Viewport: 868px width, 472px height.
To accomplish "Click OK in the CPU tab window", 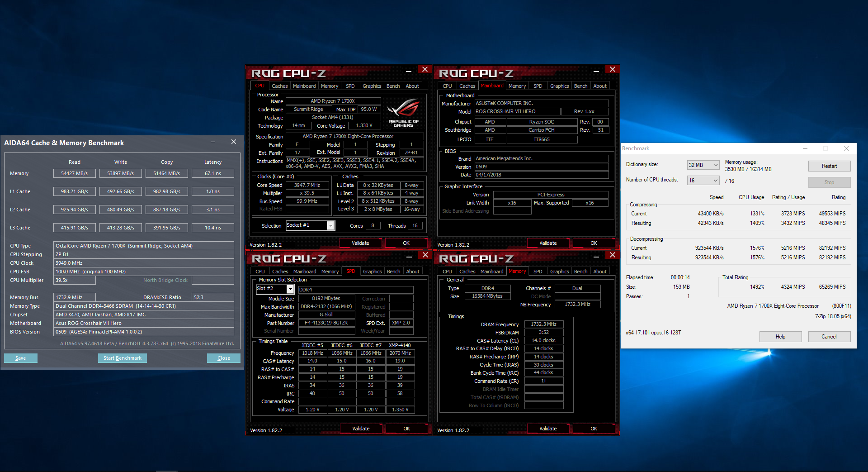I will pyautogui.click(x=406, y=243).
